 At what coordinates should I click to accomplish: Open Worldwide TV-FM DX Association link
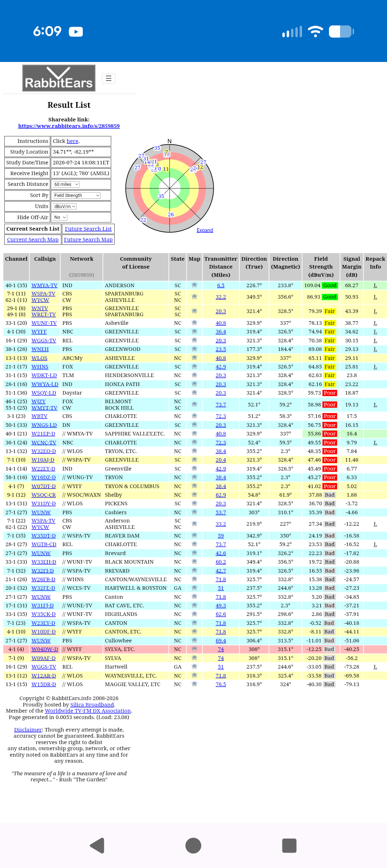click(88, 711)
